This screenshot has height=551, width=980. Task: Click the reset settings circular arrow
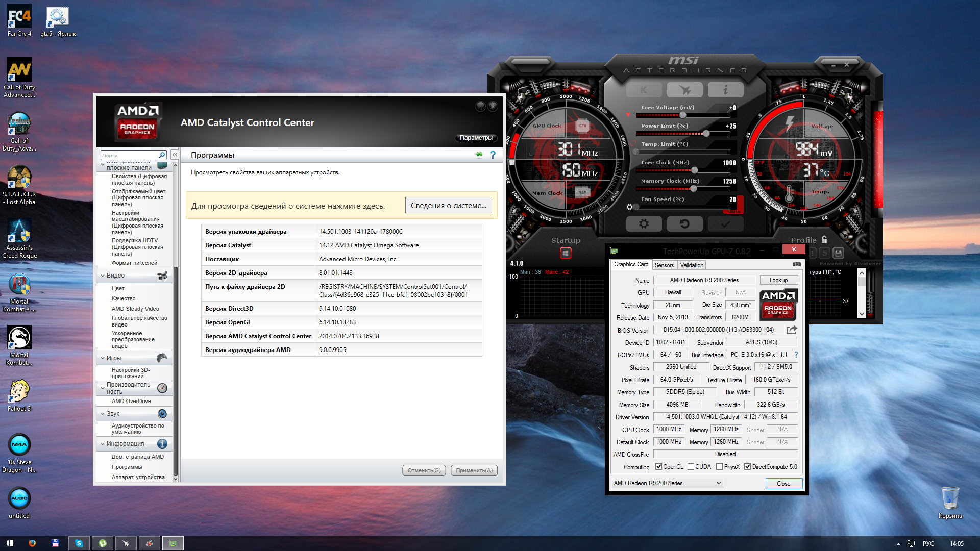pyautogui.click(x=684, y=223)
